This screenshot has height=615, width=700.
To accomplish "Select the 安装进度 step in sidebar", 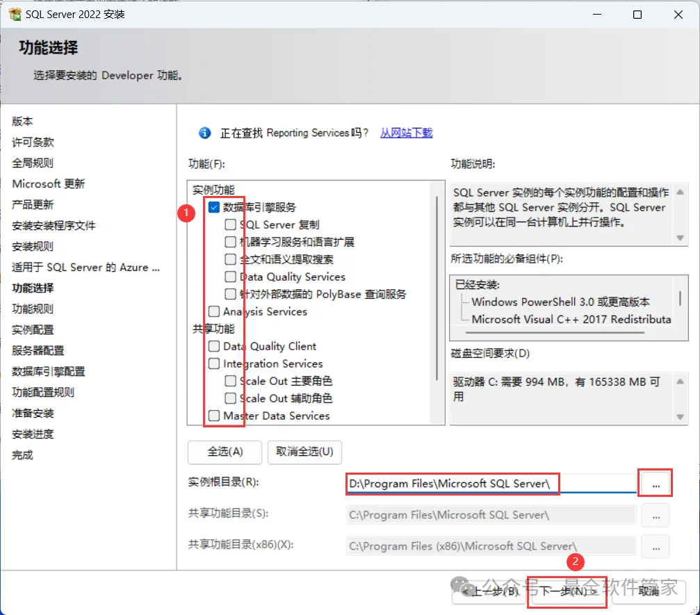I will 33,434.
